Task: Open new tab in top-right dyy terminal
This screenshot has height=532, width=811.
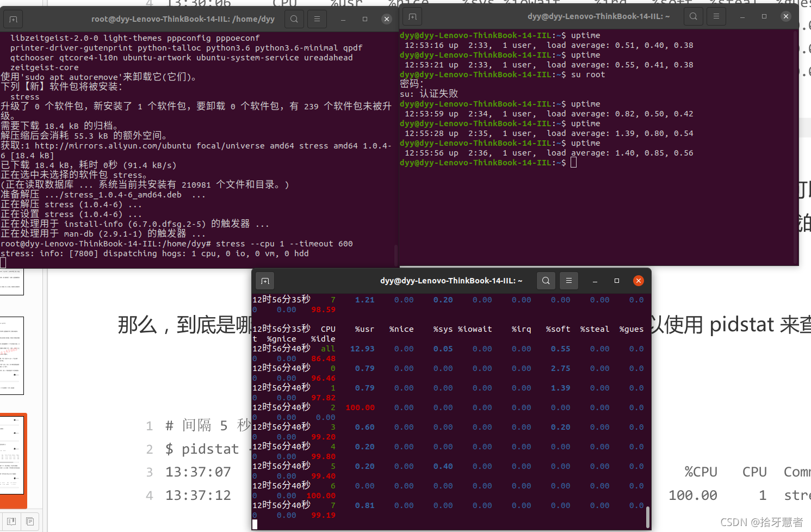Action: (412, 16)
